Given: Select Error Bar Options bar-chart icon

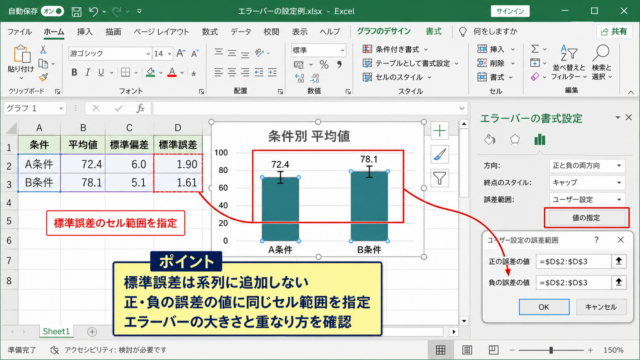Looking at the screenshot, I should 540,140.
